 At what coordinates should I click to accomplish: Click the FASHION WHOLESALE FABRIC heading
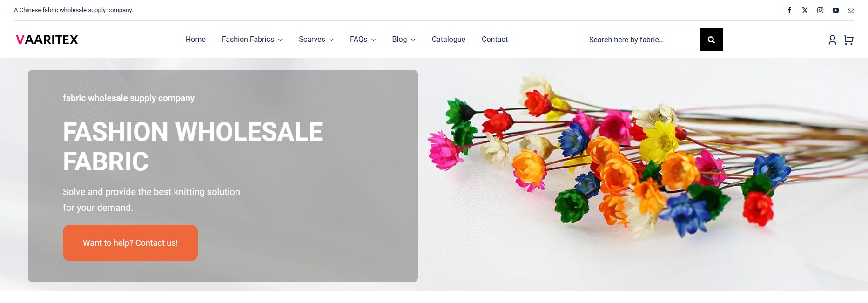[x=193, y=146]
